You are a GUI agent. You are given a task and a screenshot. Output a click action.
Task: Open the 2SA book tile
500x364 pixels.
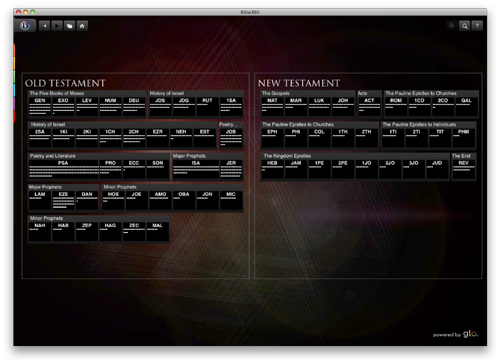click(x=40, y=138)
